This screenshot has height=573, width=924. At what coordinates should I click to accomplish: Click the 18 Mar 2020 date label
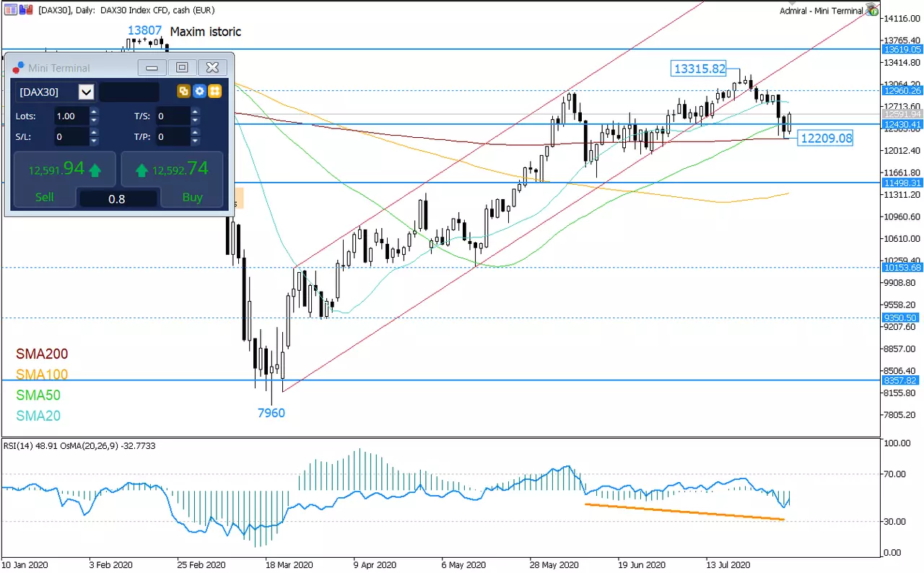point(289,564)
